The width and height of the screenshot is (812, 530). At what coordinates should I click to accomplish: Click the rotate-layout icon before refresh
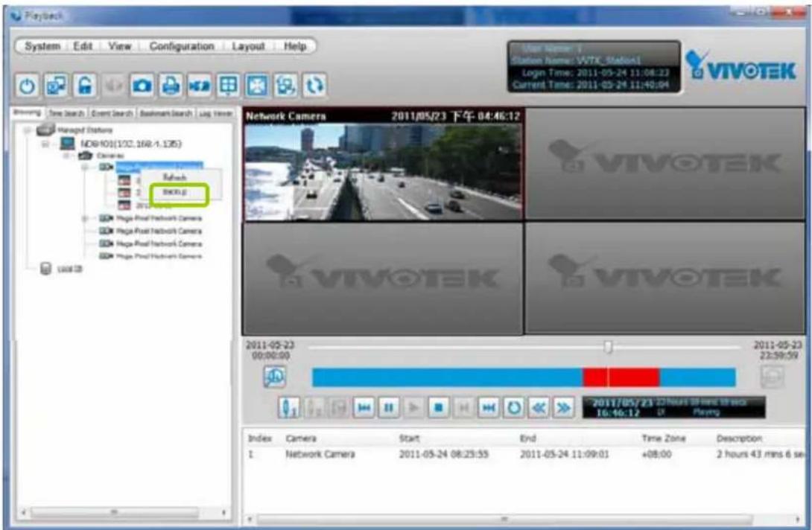286,86
